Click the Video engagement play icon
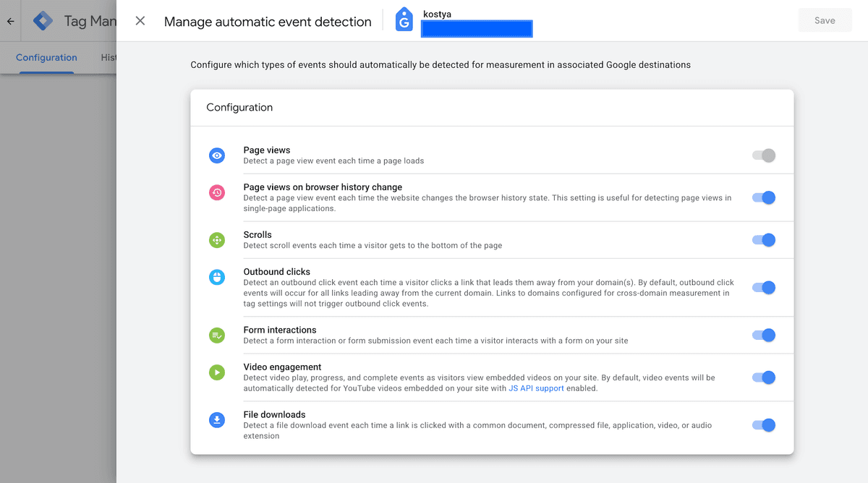868x483 pixels. tap(217, 372)
